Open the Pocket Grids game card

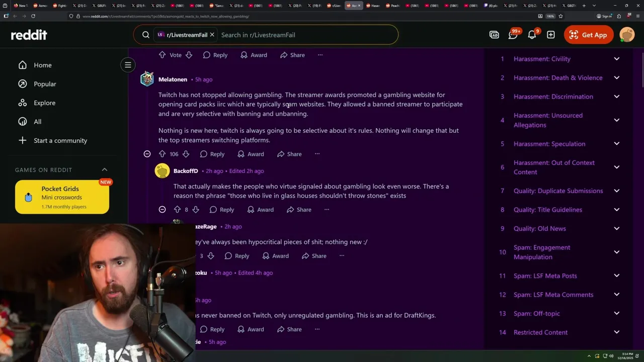tap(62, 197)
